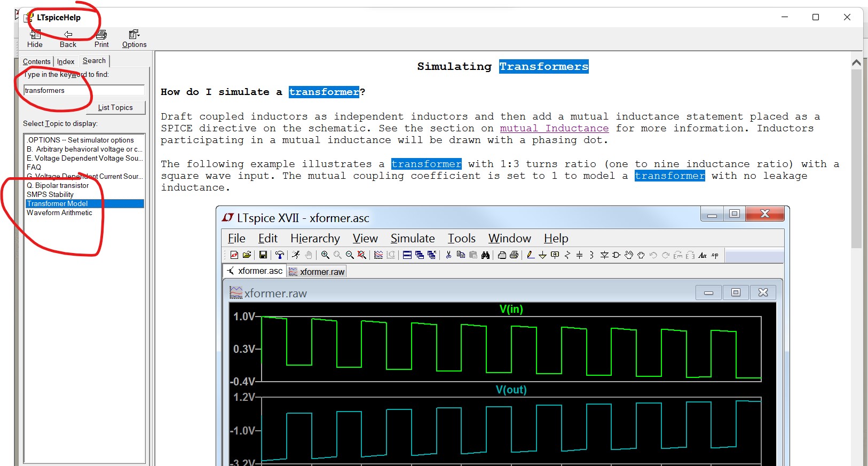Click the pencil Draw Wire icon in pictured toolbar

coord(530,255)
